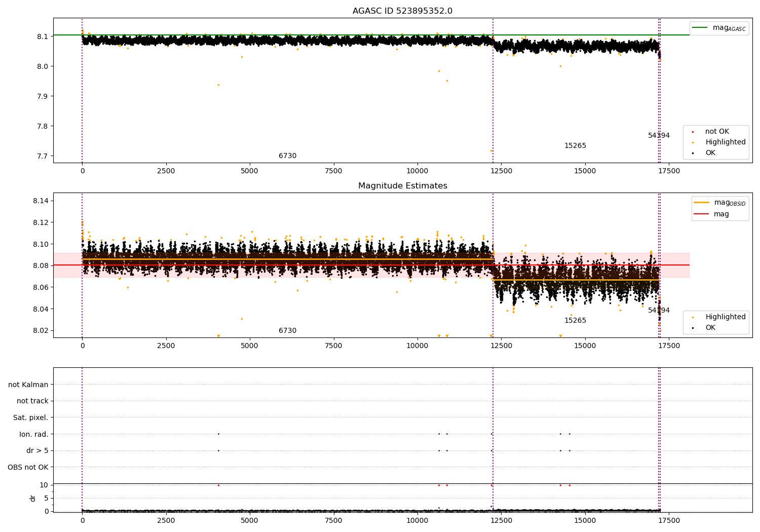
Task: Click the 5 tick on the dr axis
Action: coord(46,498)
